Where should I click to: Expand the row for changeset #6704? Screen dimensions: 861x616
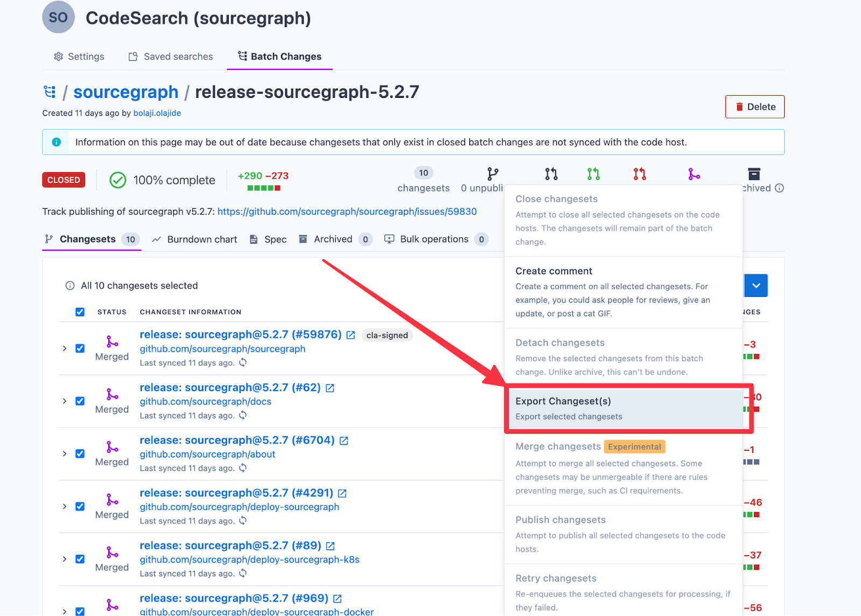[65, 454]
